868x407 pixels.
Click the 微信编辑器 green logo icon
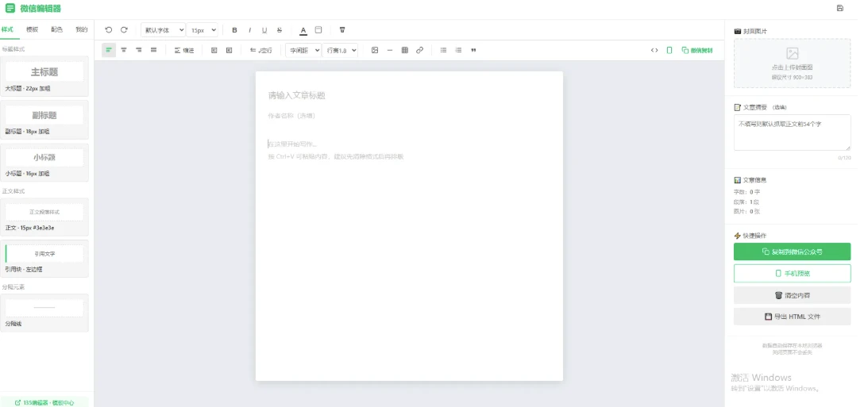(10, 8)
